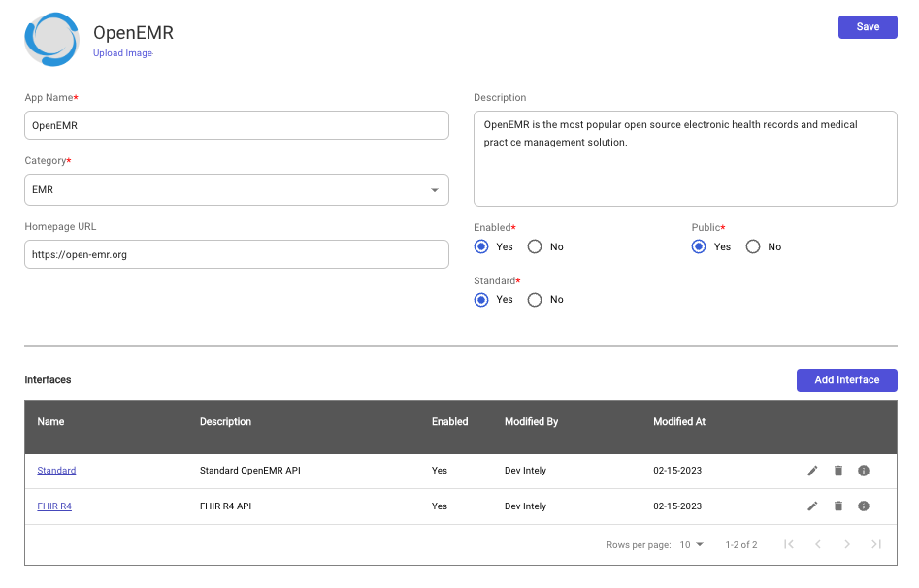The width and height of the screenshot is (919, 588).
Task: Open the Standard interface link
Action: pos(56,471)
